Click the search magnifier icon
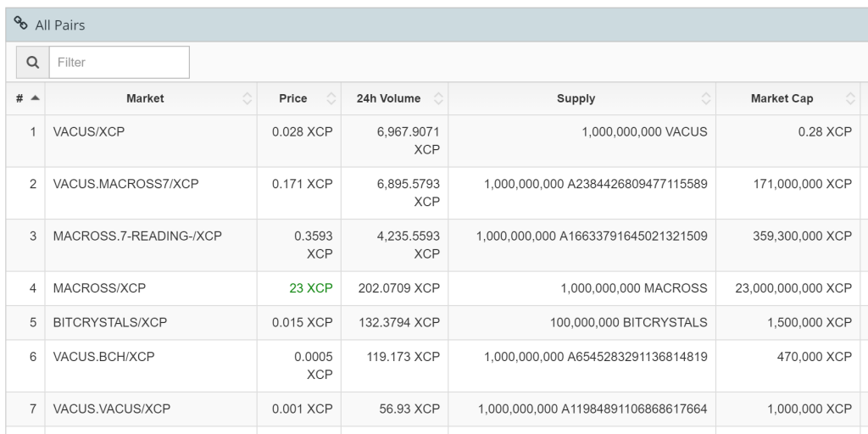The width and height of the screenshot is (868, 434). point(32,62)
